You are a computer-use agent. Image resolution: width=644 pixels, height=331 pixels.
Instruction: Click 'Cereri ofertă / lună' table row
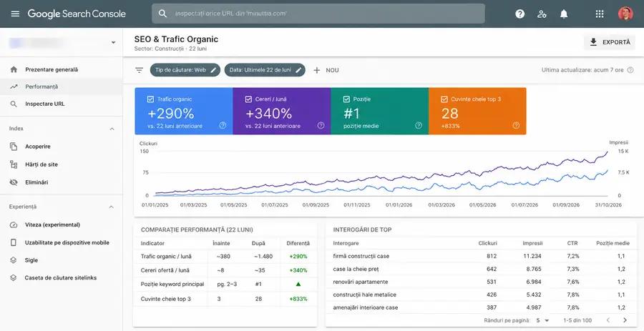click(225, 270)
